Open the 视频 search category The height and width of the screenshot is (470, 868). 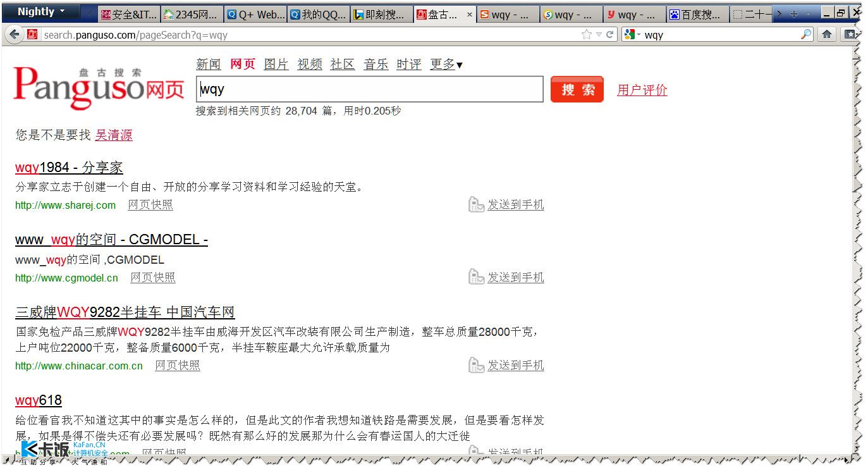(x=310, y=65)
